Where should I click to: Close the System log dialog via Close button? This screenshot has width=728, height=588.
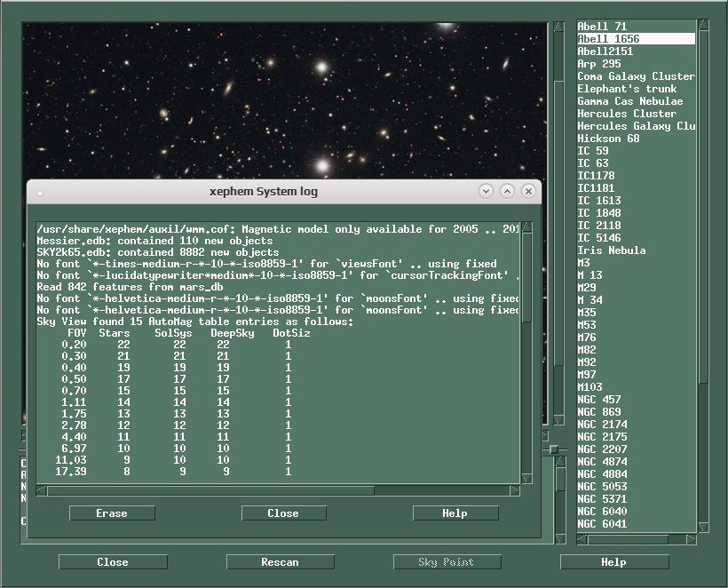(x=284, y=513)
